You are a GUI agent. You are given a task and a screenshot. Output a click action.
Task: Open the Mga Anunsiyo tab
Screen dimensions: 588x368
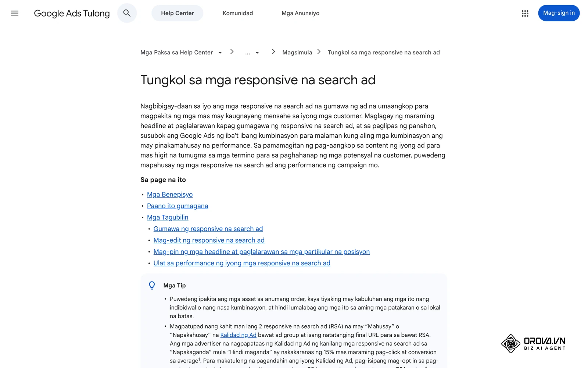pyautogui.click(x=300, y=13)
